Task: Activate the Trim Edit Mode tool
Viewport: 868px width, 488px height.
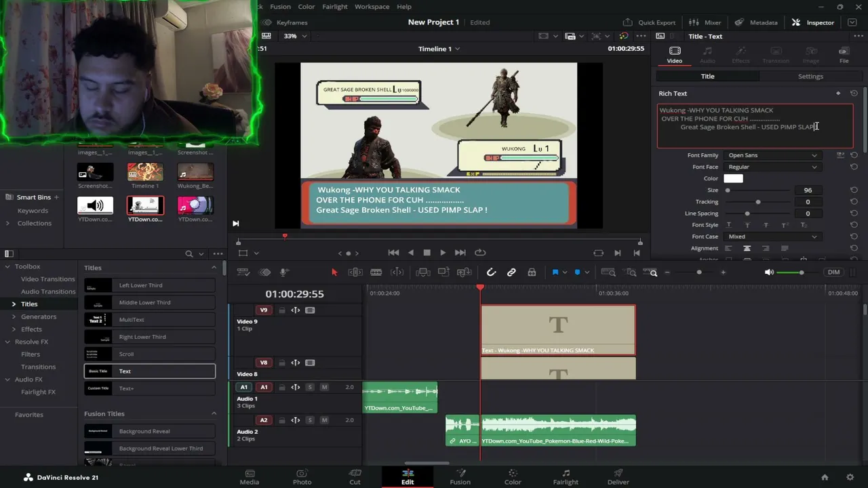Action: (355, 272)
